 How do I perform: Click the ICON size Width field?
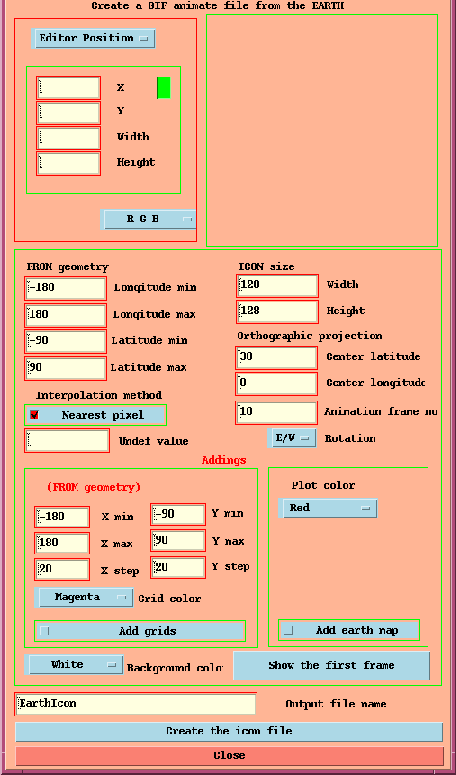(277, 286)
